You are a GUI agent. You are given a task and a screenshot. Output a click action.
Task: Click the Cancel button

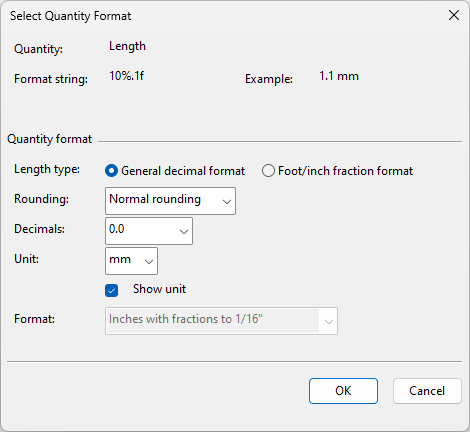coord(427,391)
